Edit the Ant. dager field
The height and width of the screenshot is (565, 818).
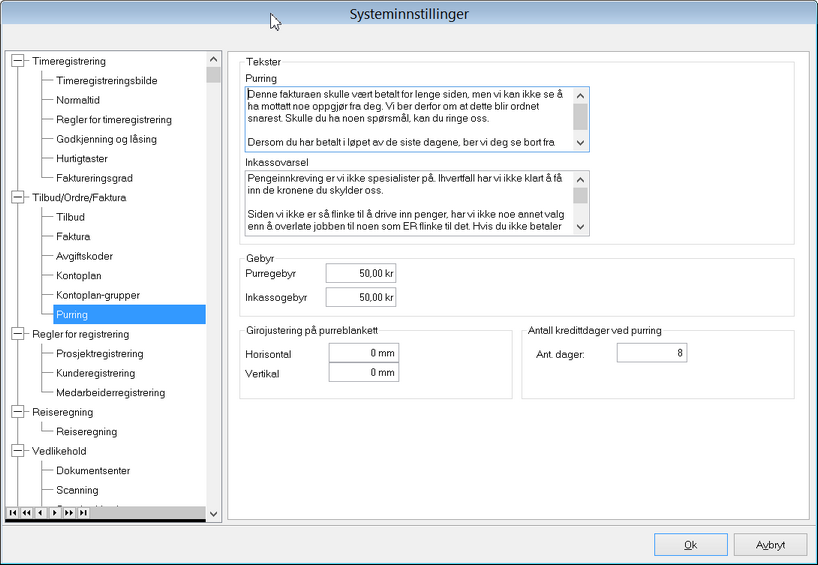652,353
